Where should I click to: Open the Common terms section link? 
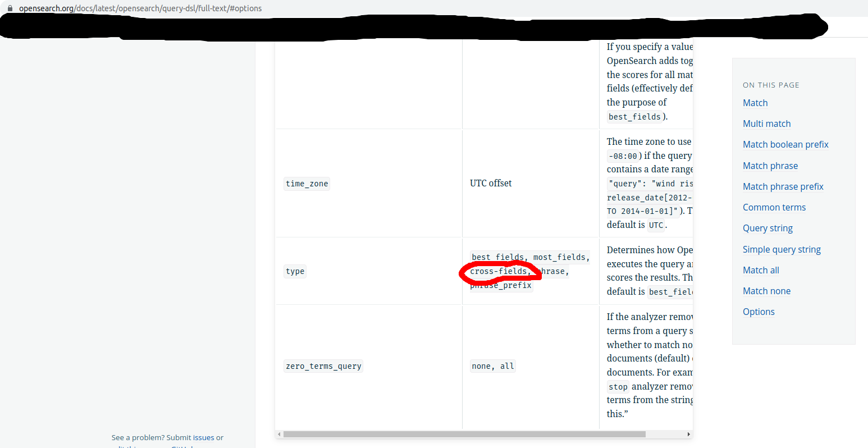point(774,207)
